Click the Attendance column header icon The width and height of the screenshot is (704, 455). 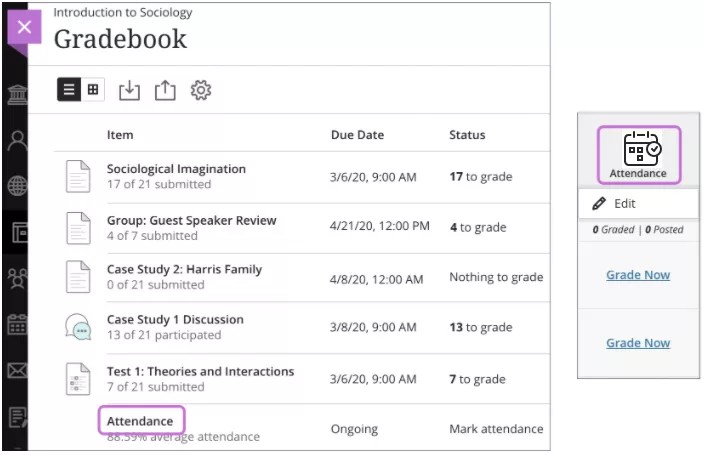click(x=638, y=150)
